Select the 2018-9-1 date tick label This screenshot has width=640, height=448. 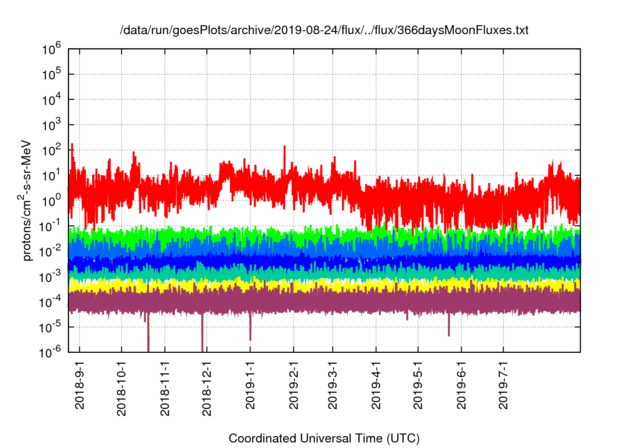[79, 385]
